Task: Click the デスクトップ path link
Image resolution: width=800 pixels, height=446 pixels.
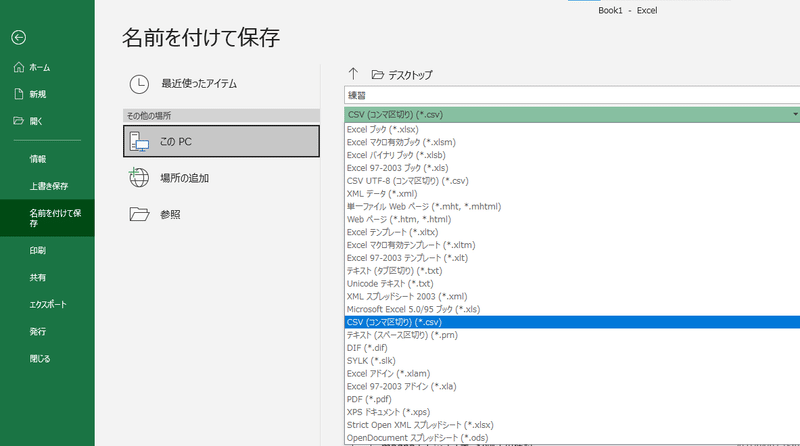Action: (410, 75)
